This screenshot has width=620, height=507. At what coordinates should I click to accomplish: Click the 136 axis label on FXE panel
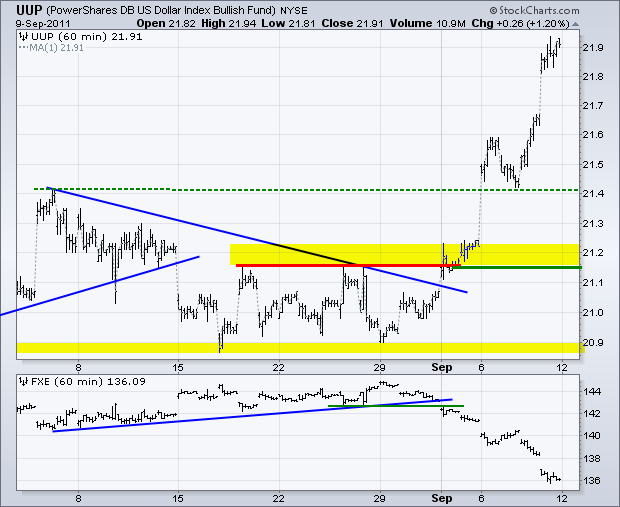[x=592, y=481]
